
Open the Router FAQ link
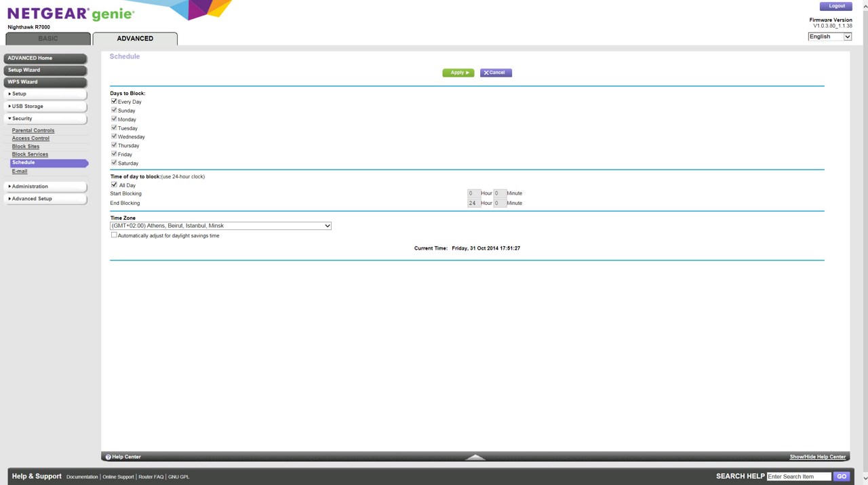(151, 477)
